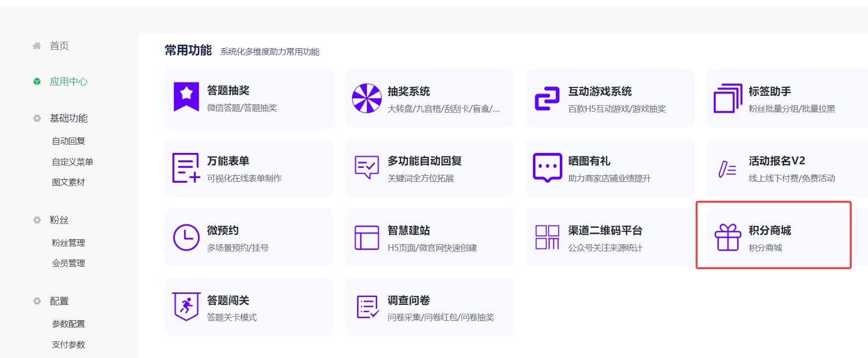Screen dimensions: 868x358
Task: Click the 粉丝批量分组/批量拉黑 description
Action: tap(792, 109)
